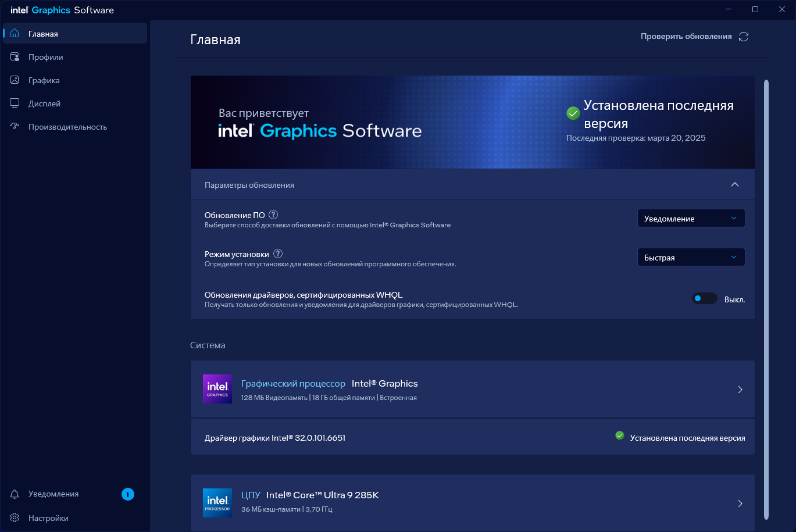
Task: Click the Profiles icon in sidebar
Action: [x=15, y=57]
